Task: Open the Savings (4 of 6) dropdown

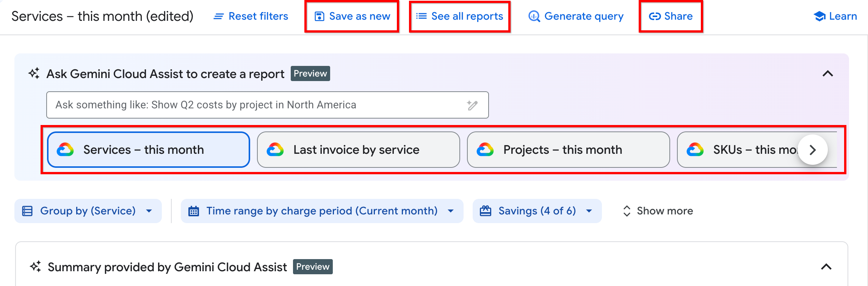Action: (537, 211)
